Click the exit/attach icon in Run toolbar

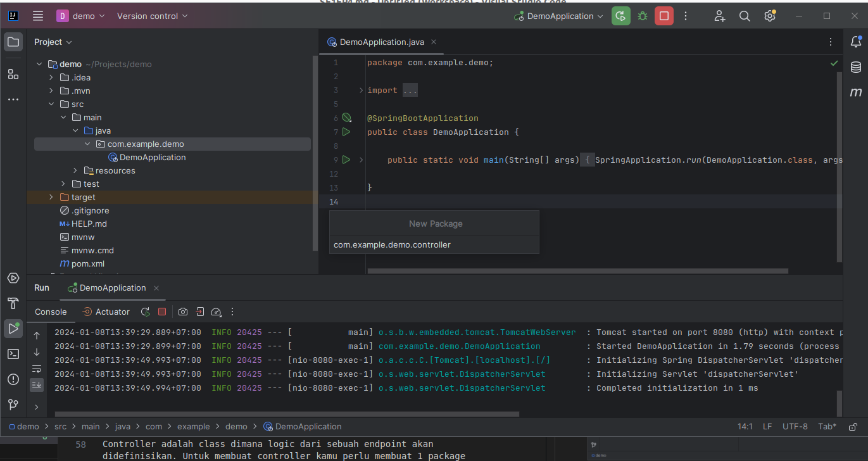[199, 312]
